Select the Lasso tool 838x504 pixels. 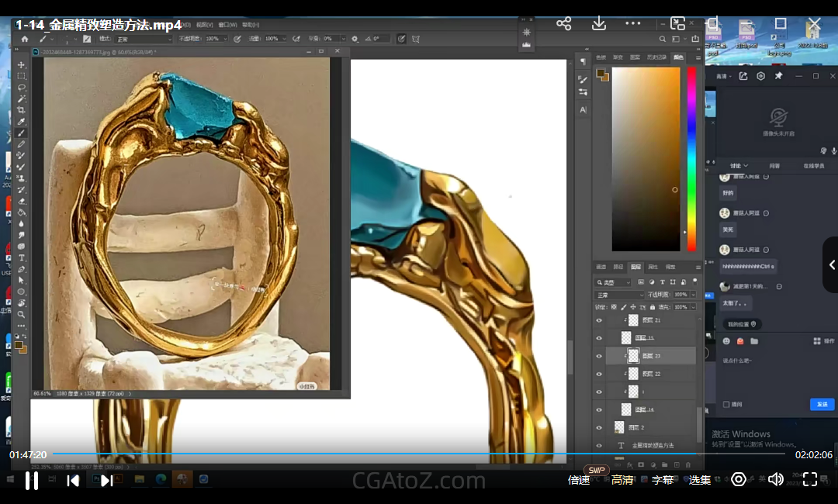pyautogui.click(x=22, y=88)
